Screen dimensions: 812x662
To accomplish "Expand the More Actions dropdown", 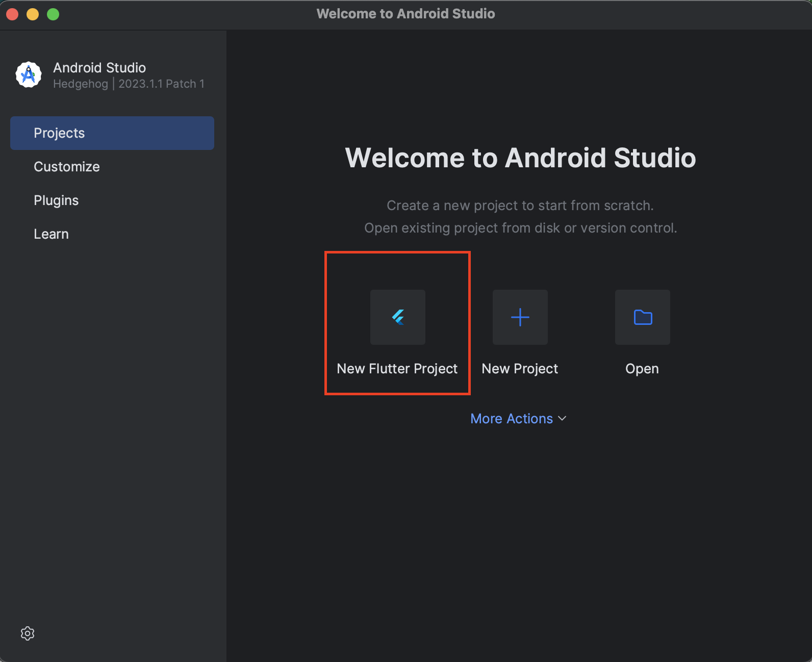I will click(518, 419).
